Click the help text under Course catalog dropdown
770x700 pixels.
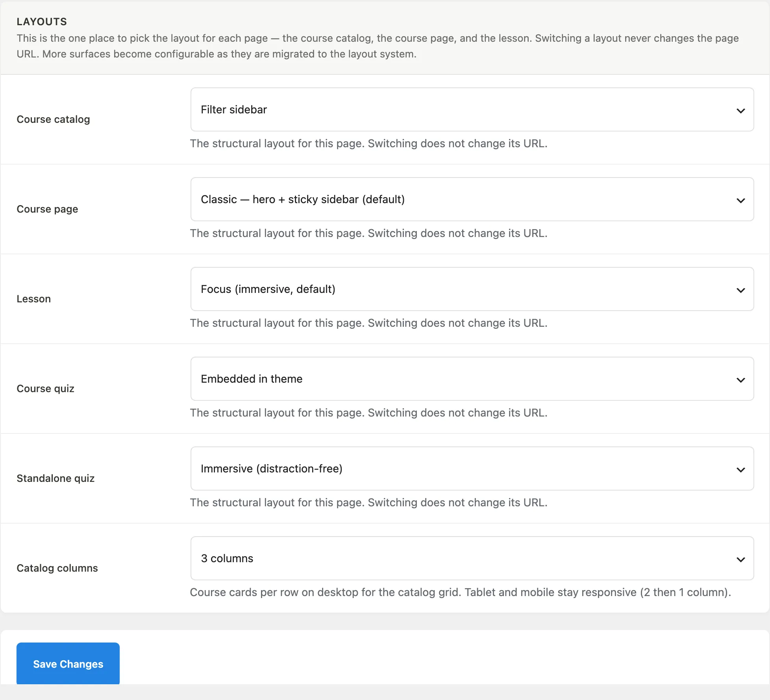[368, 143]
